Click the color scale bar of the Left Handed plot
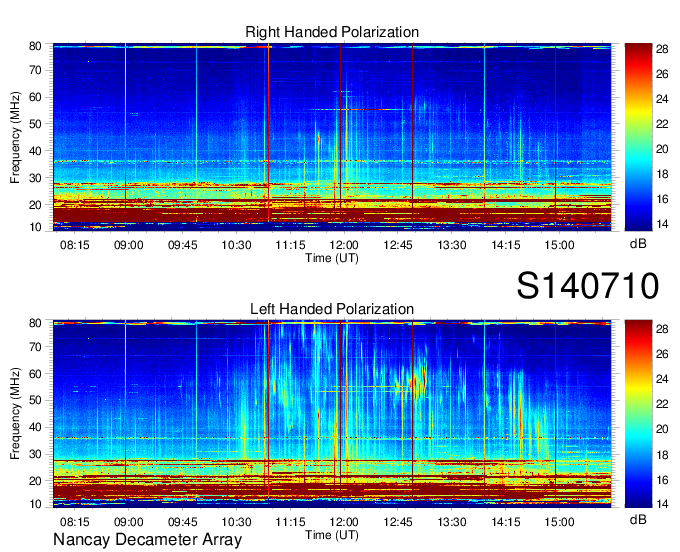This screenshot has height=552, width=680. 638,414
